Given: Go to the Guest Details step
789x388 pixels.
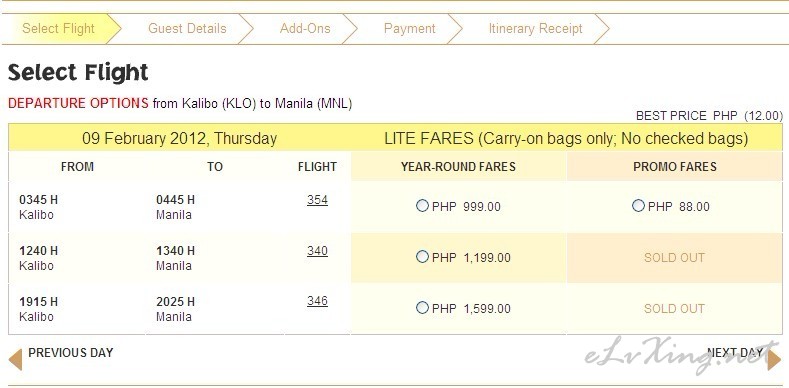Looking at the screenshot, I should click(x=187, y=29).
